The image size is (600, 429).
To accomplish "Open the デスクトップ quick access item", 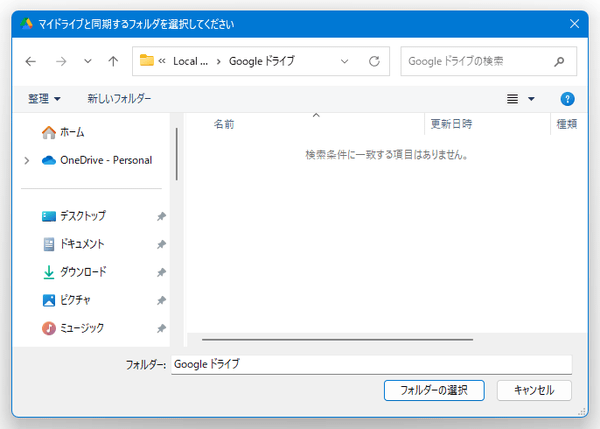I will click(82, 216).
